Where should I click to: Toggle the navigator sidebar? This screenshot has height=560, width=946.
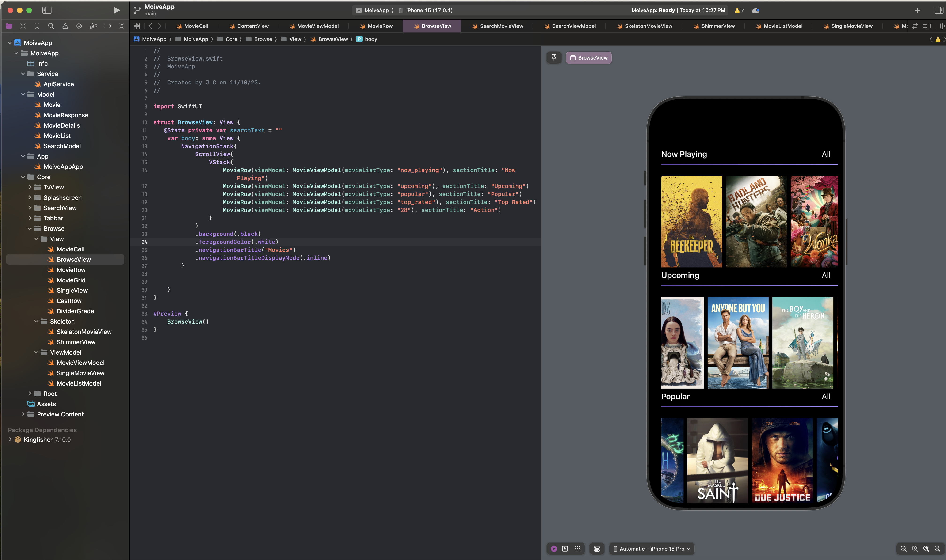click(47, 10)
